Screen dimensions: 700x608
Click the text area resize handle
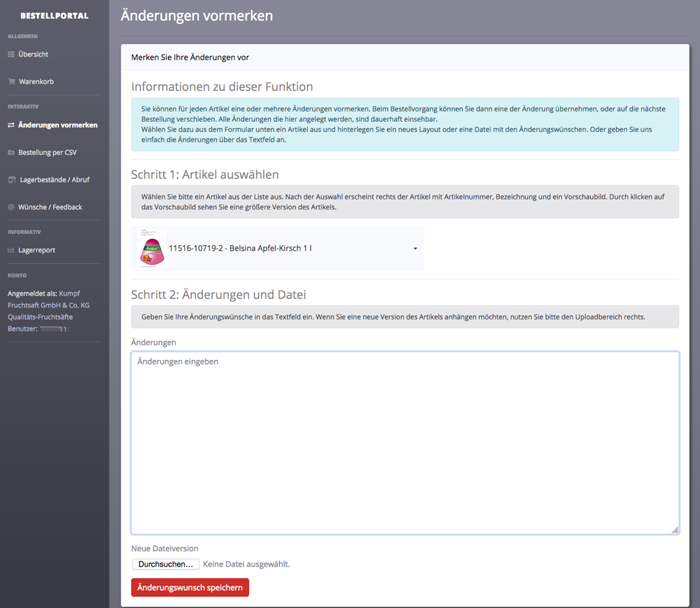(675, 530)
